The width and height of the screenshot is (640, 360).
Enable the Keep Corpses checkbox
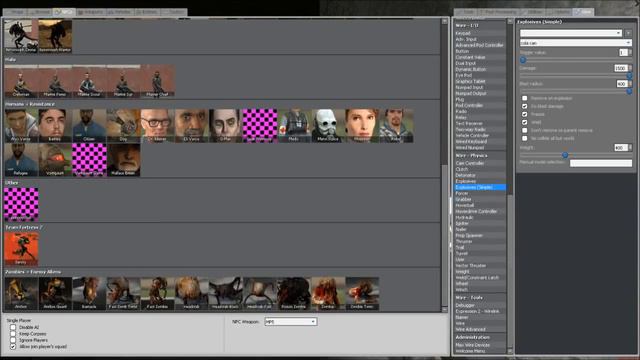pos(13,334)
